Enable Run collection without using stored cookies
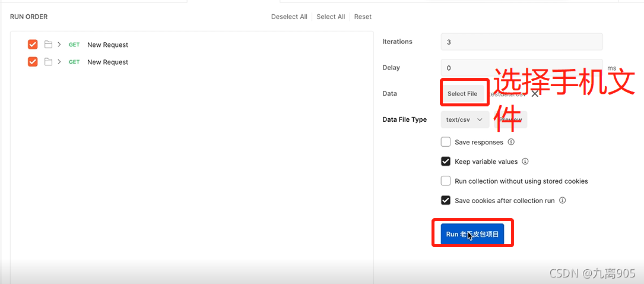644x284 pixels. click(x=446, y=181)
